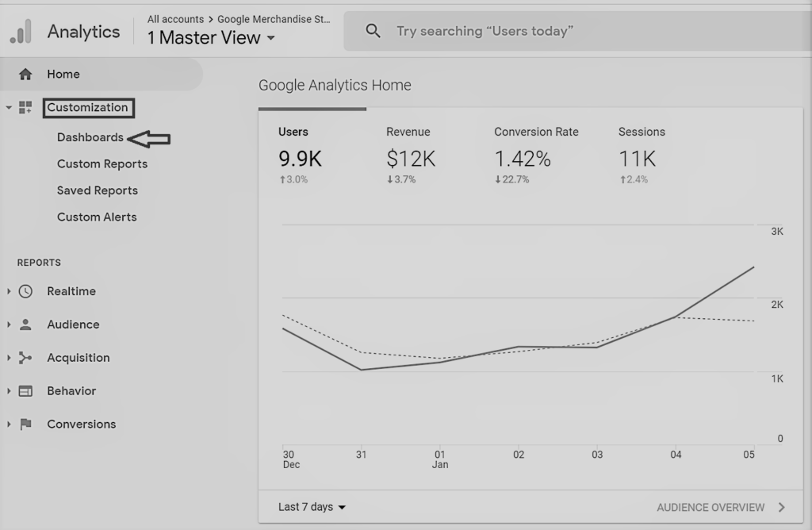Click the $12K revenue value
The width and height of the screenshot is (812, 530).
[411, 159]
